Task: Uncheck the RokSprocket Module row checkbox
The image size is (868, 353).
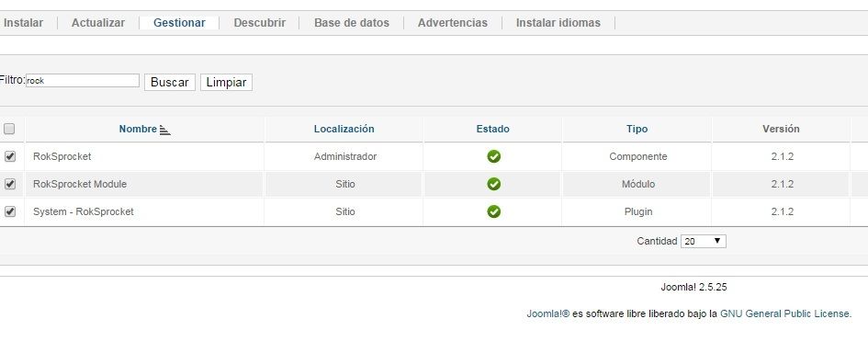Action: click(x=10, y=184)
